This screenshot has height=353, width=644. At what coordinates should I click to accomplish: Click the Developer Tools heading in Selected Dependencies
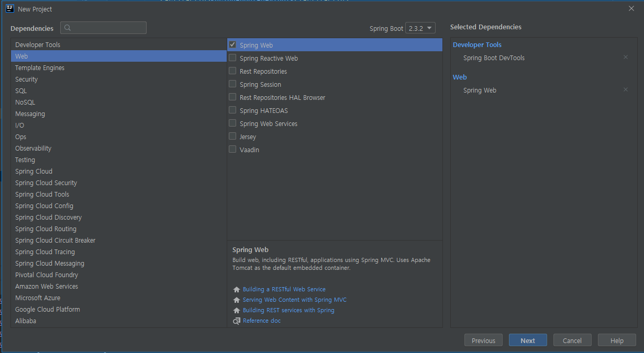477,44
